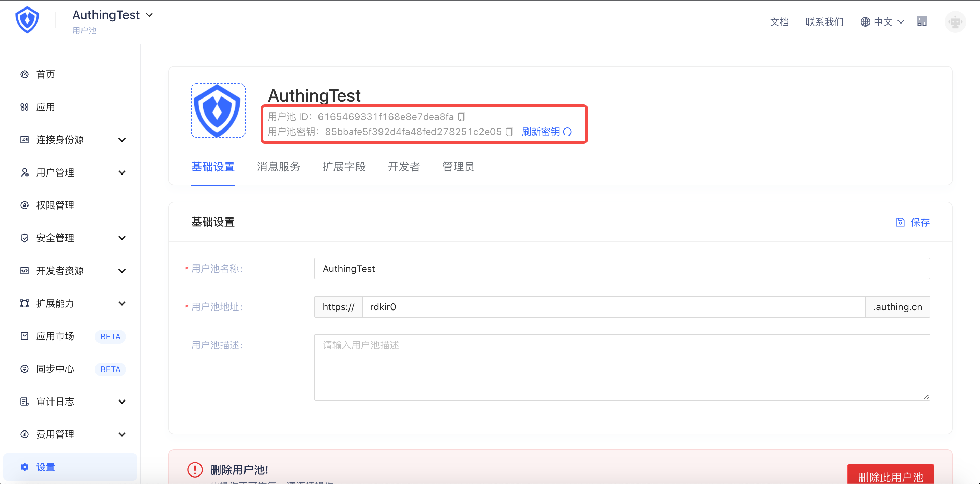Expand the 安全管理 chevron
This screenshot has width=980, height=484.
pos(122,238)
